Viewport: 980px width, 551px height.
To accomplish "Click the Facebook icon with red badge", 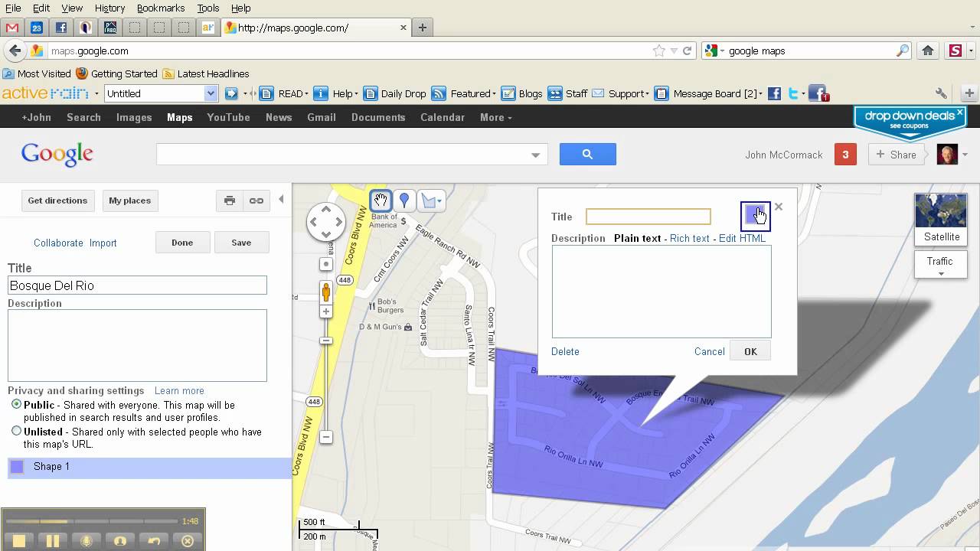I will tap(818, 93).
